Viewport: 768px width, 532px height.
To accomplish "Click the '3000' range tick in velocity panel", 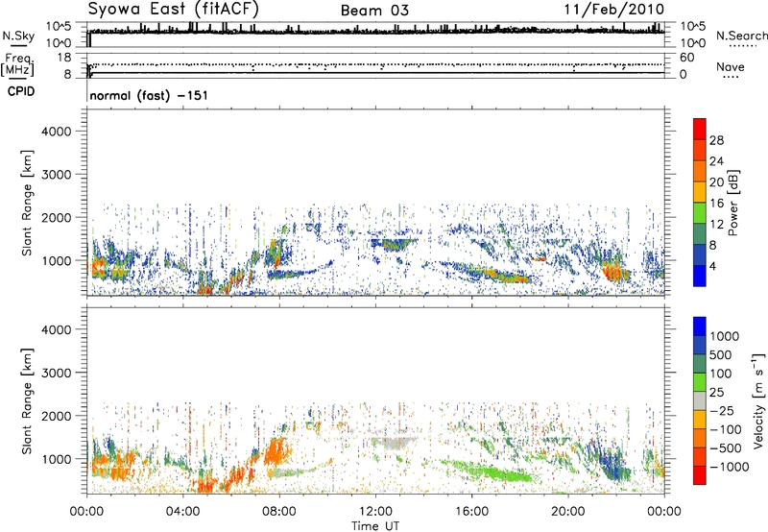I will click(56, 373).
